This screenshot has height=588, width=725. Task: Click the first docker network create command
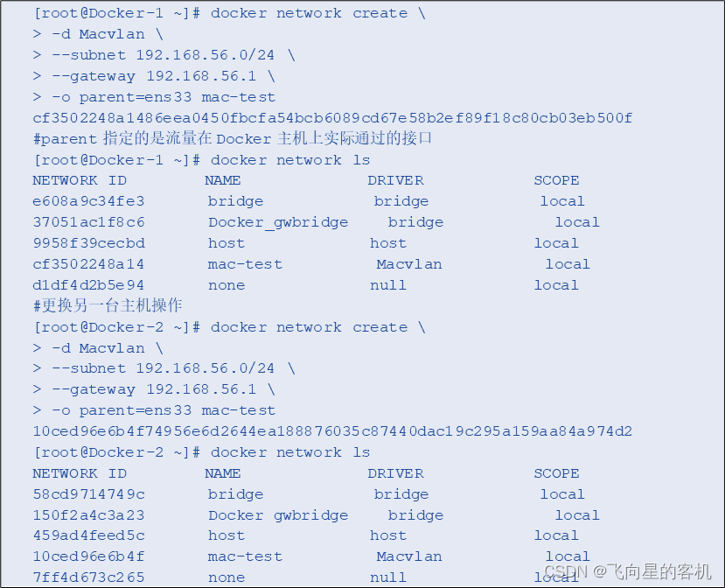(x=230, y=13)
